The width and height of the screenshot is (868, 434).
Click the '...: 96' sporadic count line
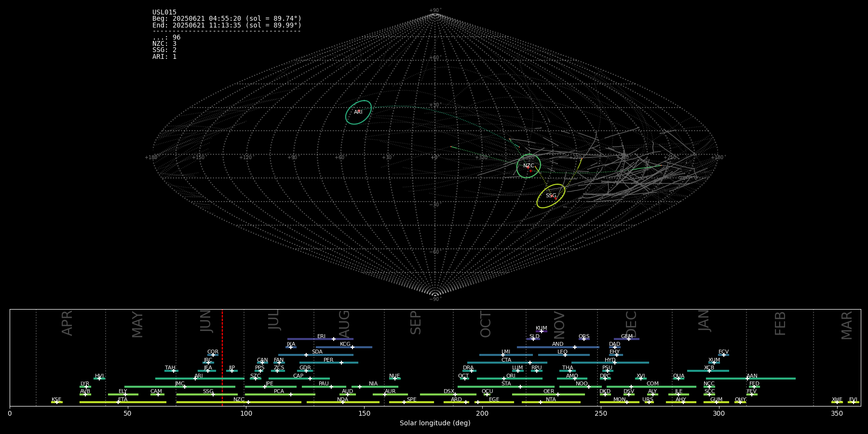166,38
